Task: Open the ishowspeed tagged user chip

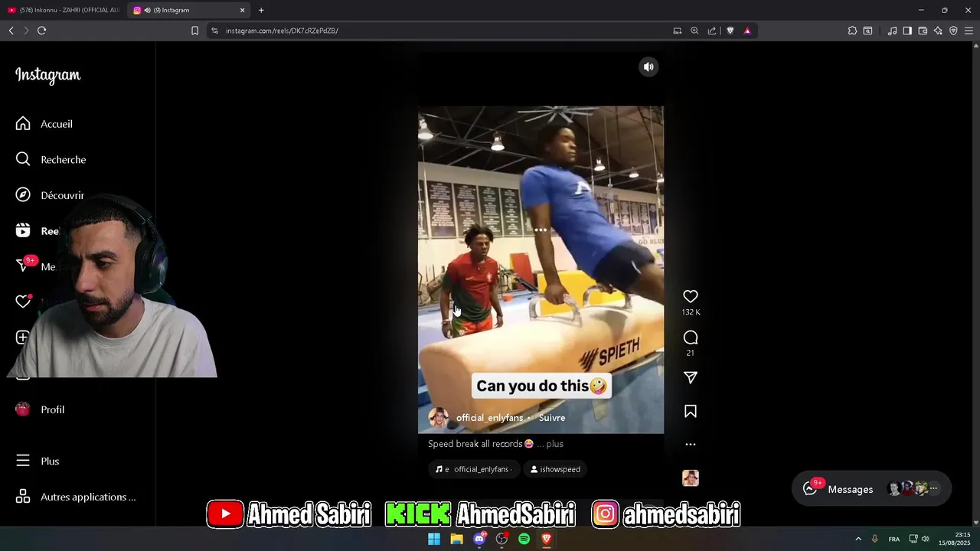Action: (x=556, y=469)
